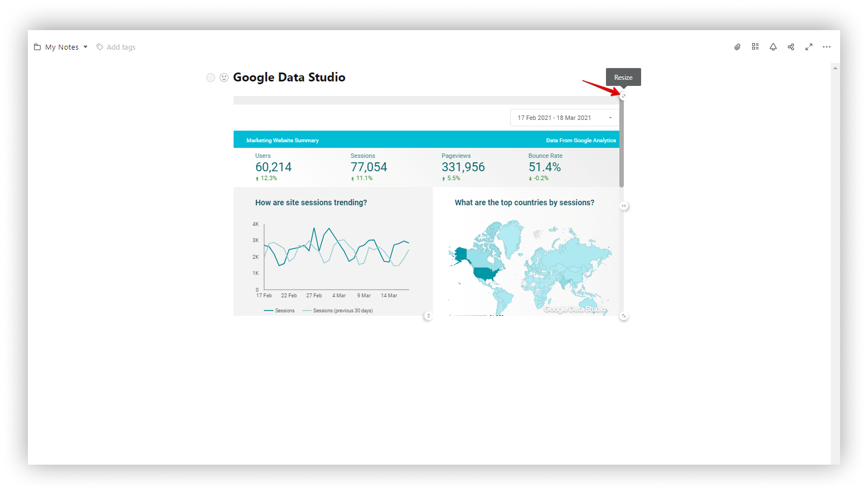This screenshot has width=868, height=492.
Task: Click the tag icon beside Add tags
Action: click(100, 47)
